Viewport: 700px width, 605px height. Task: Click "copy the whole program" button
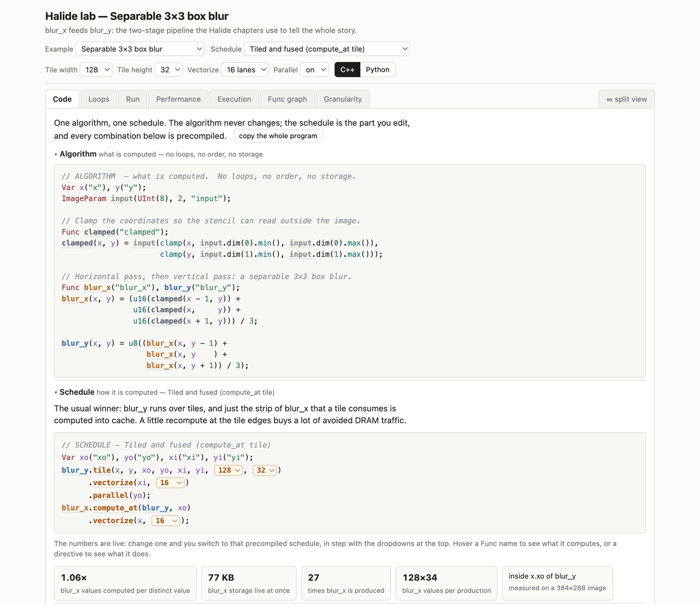pos(278,136)
